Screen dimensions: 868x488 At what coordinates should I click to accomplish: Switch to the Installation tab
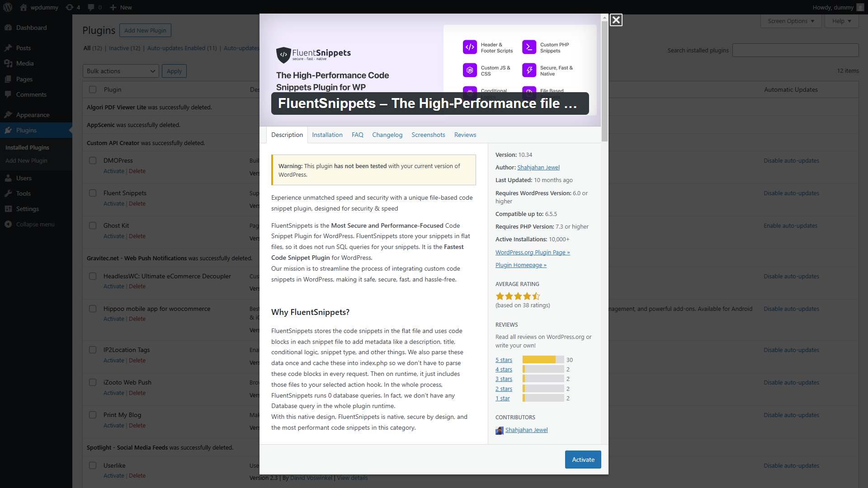[327, 135]
